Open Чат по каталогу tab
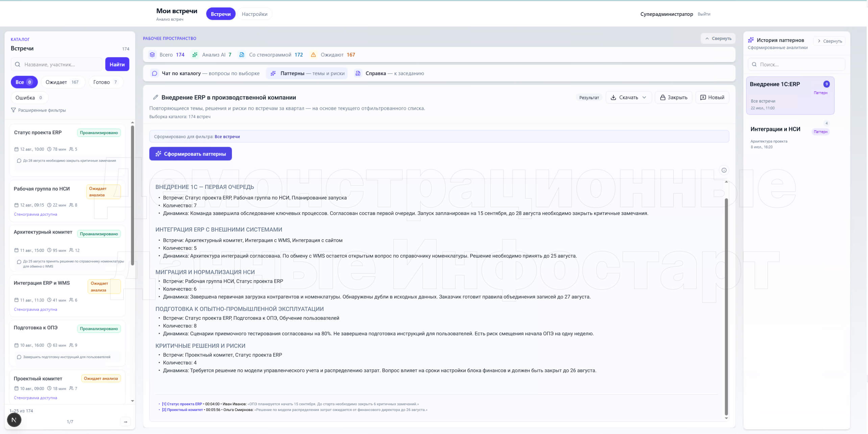The height and width of the screenshot is (434, 868). click(206, 73)
